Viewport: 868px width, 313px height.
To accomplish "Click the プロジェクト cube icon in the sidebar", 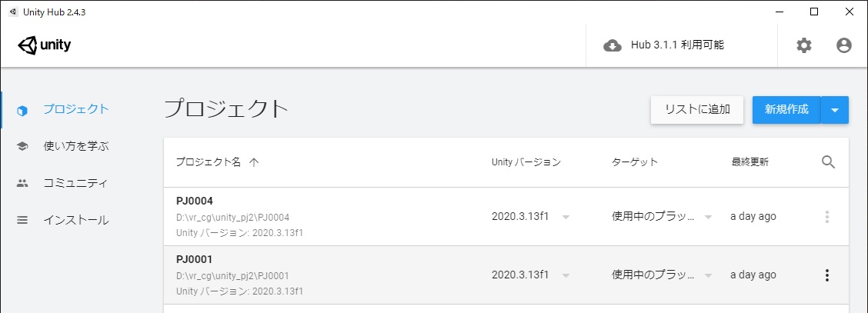I will pyautogui.click(x=22, y=110).
